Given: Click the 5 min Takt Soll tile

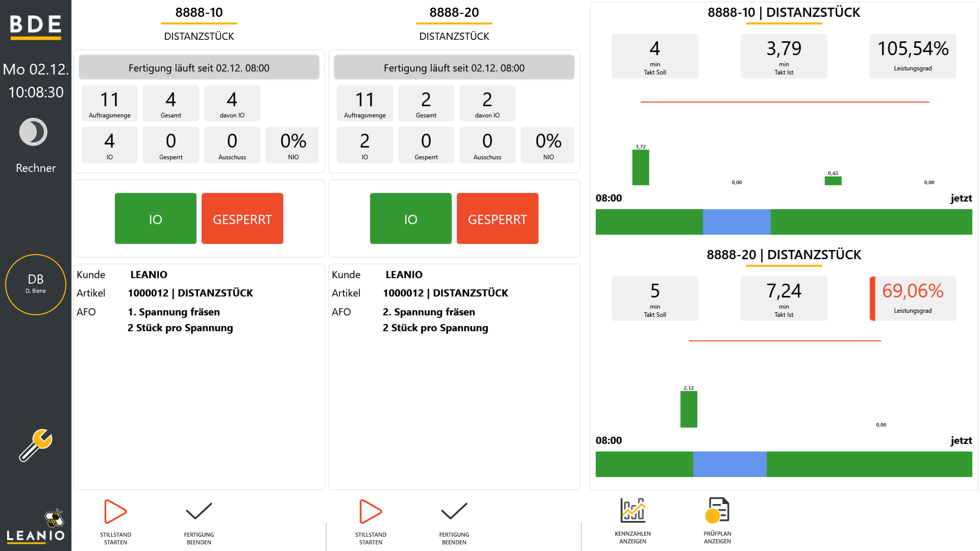Looking at the screenshot, I should [x=655, y=298].
